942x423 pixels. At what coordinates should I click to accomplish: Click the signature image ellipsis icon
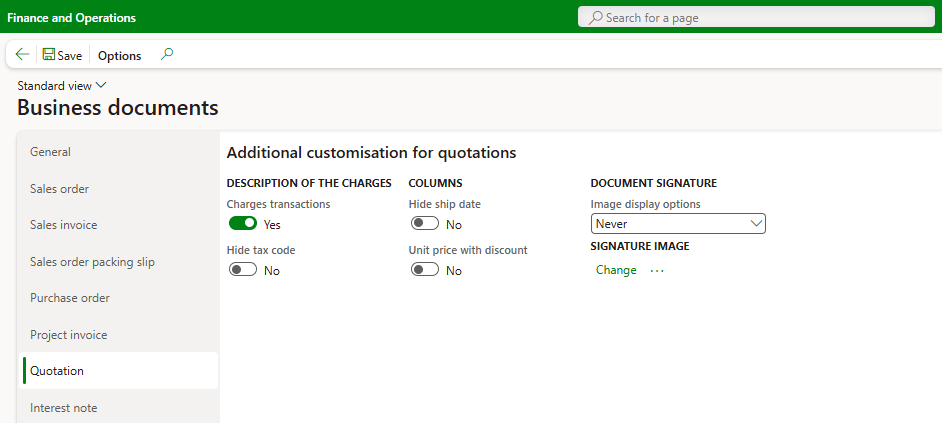pos(657,270)
